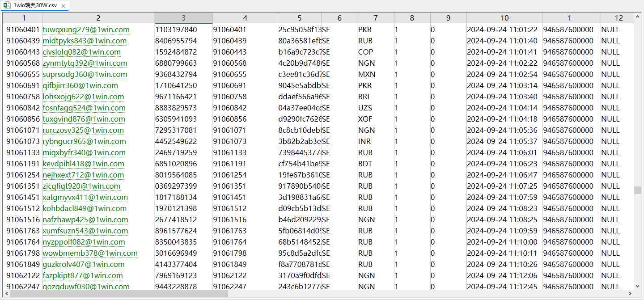Select currency cell BDT

376,164
